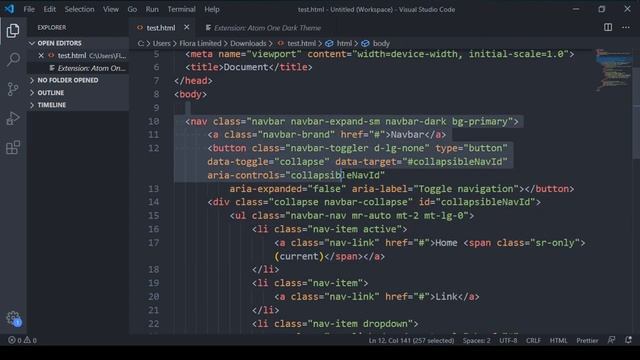Open the Explorer view in activity bar
Image resolution: width=640 pixels, height=360 pixels.
(x=13, y=31)
